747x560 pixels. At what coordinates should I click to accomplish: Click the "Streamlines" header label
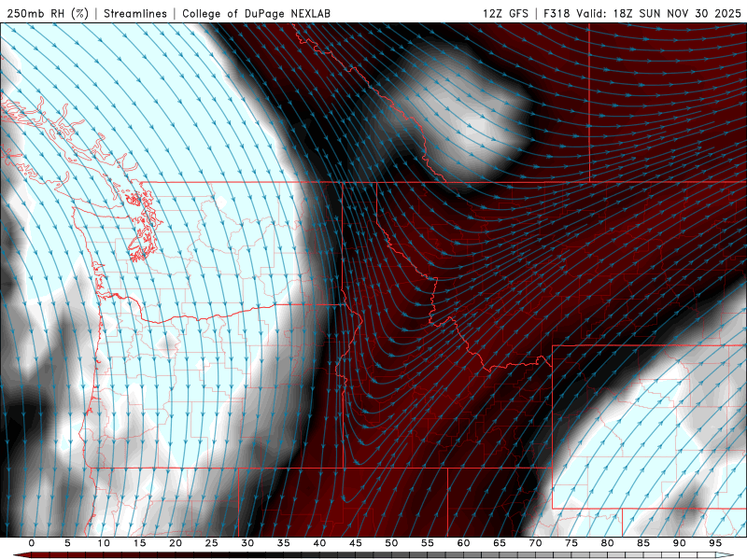(135, 13)
